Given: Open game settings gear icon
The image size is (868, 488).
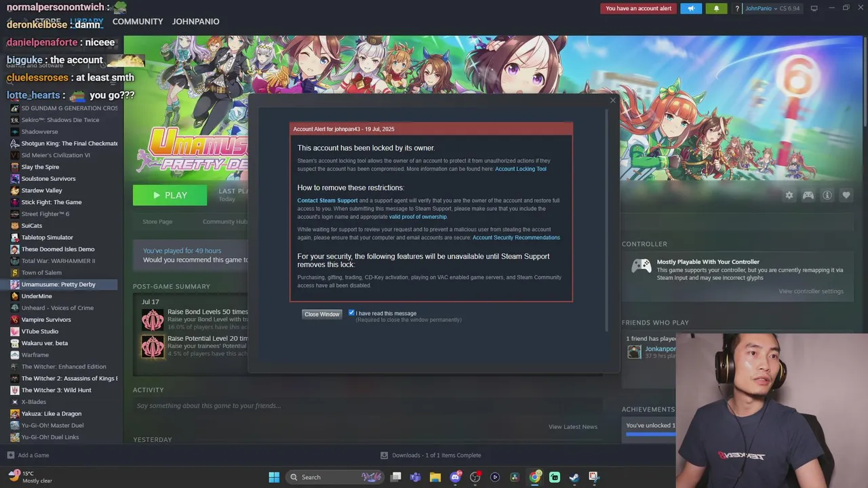Looking at the screenshot, I should [x=789, y=195].
